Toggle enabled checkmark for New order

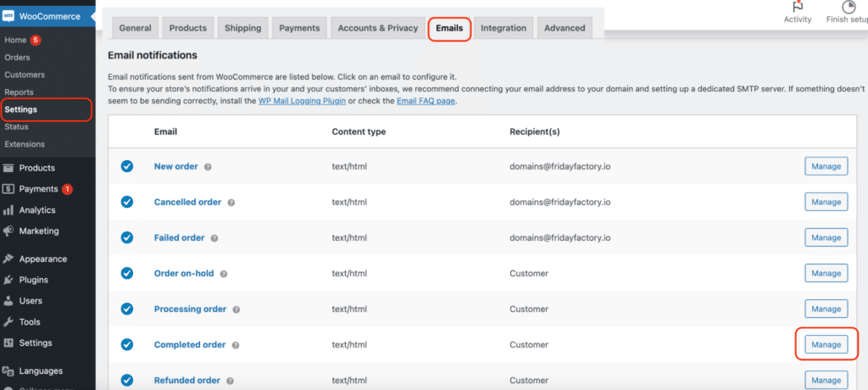(127, 166)
